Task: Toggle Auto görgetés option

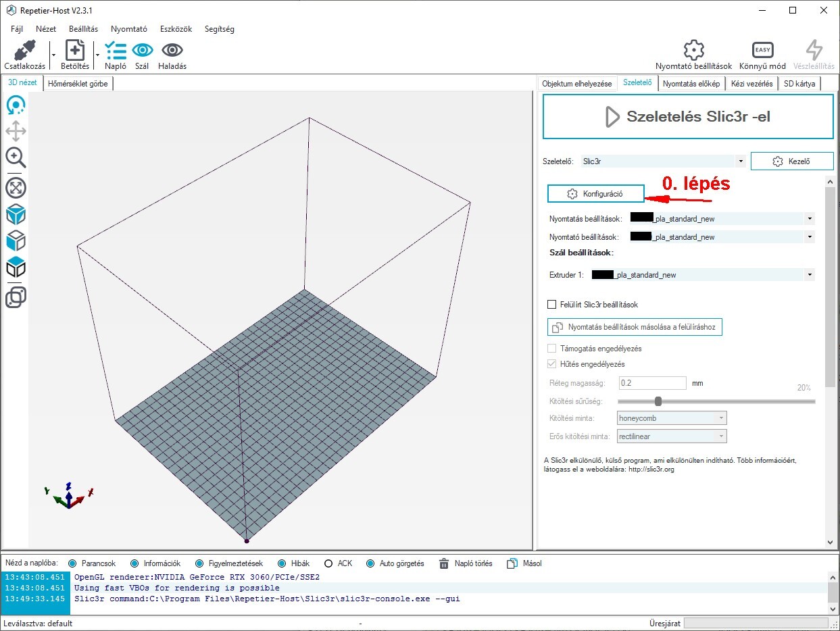Action: click(370, 563)
